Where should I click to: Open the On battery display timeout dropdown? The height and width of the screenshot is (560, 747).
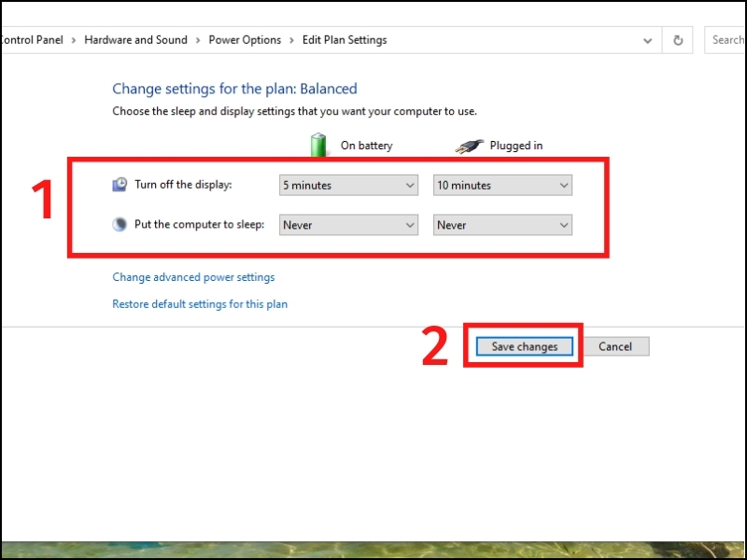(x=348, y=186)
